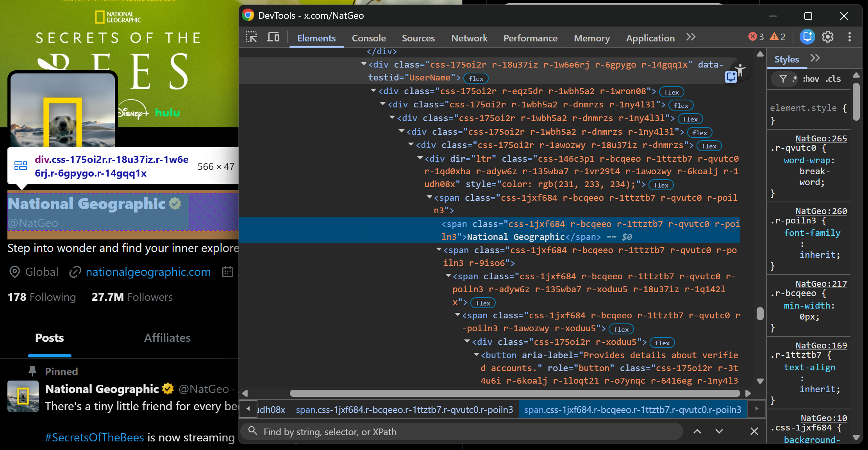The width and height of the screenshot is (868, 450).
Task: Collapse the r-eqz5dr div tree node
Action: (373, 91)
